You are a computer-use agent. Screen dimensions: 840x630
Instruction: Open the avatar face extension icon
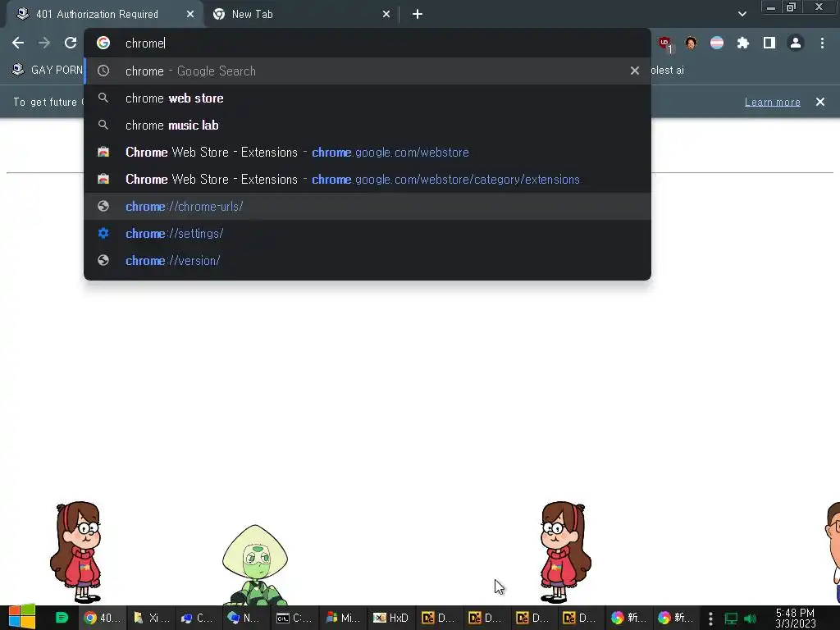coord(691,43)
